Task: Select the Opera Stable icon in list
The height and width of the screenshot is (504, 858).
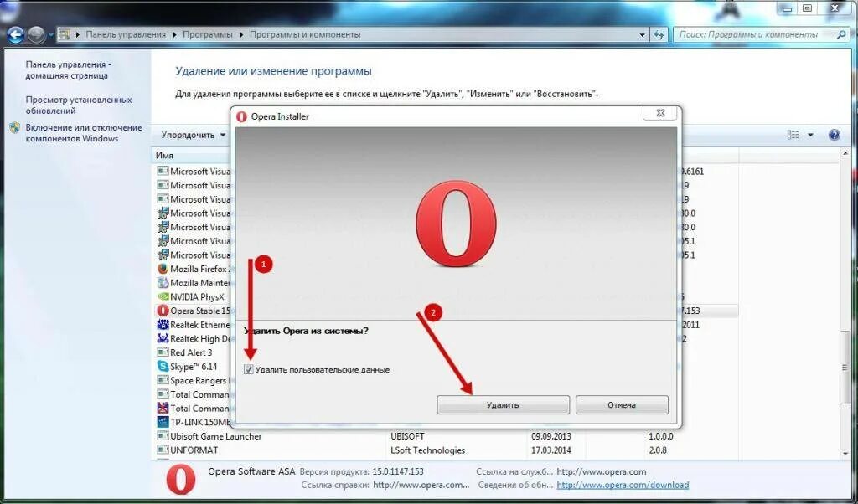Action: pos(163,311)
